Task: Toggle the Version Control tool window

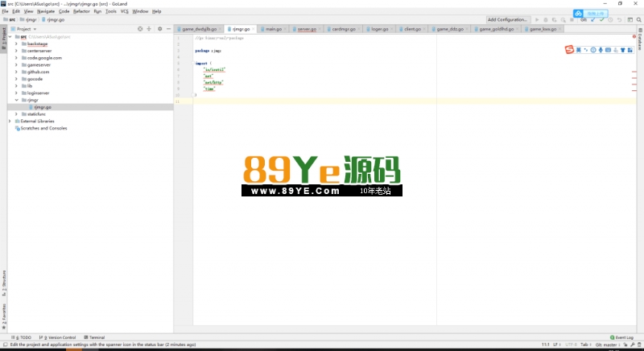Action: pyautogui.click(x=57, y=337)
